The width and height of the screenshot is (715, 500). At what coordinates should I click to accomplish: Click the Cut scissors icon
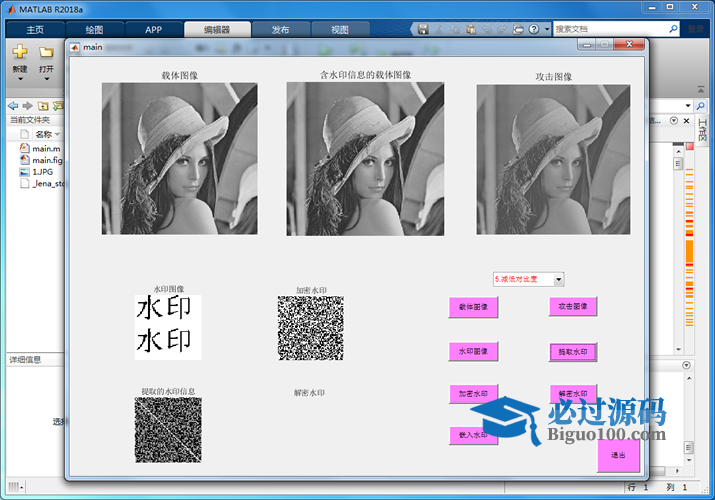[439, 29]
